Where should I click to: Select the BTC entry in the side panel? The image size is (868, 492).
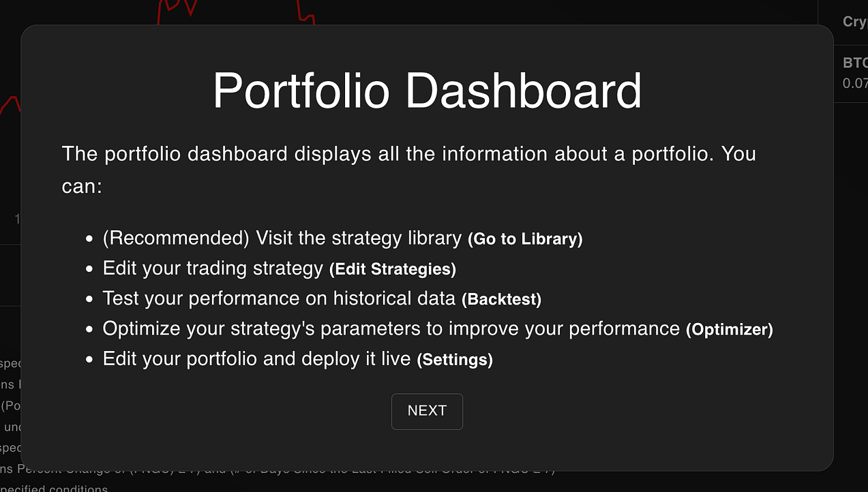pyautogui.click(x=855, y=62)
